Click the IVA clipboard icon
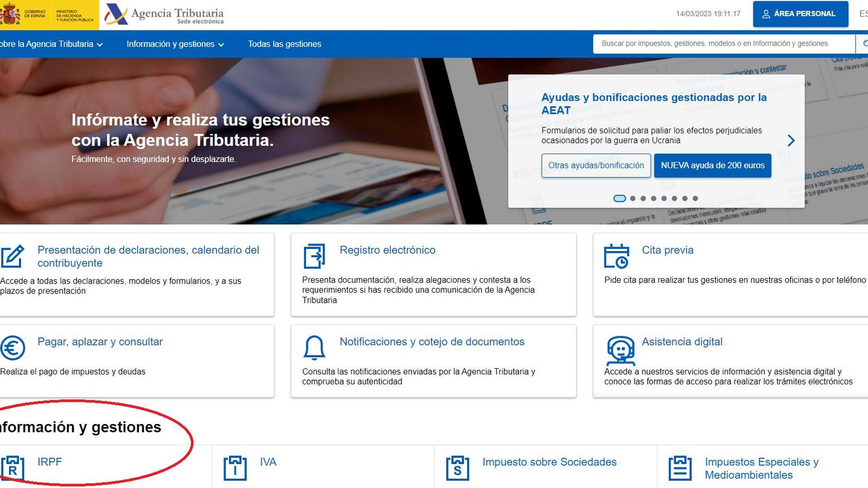Screen dimensions: 868x488 [235, 468]
